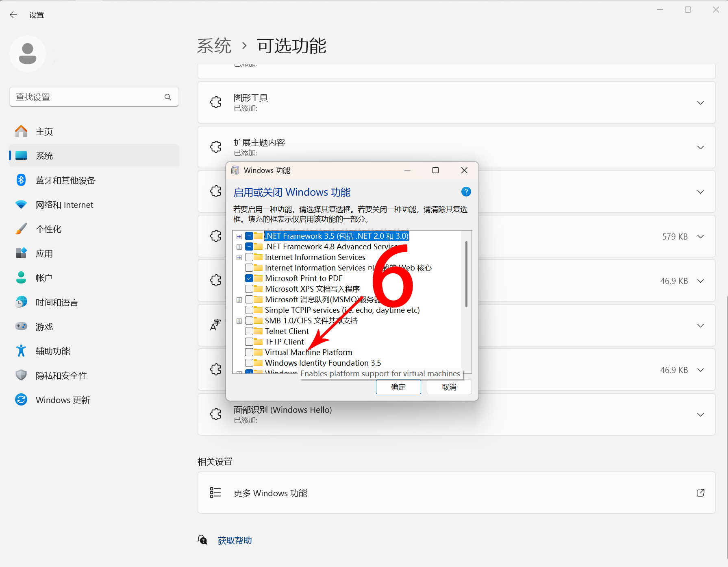
Task: Click the user profile avatar
Action: (28, 54)
